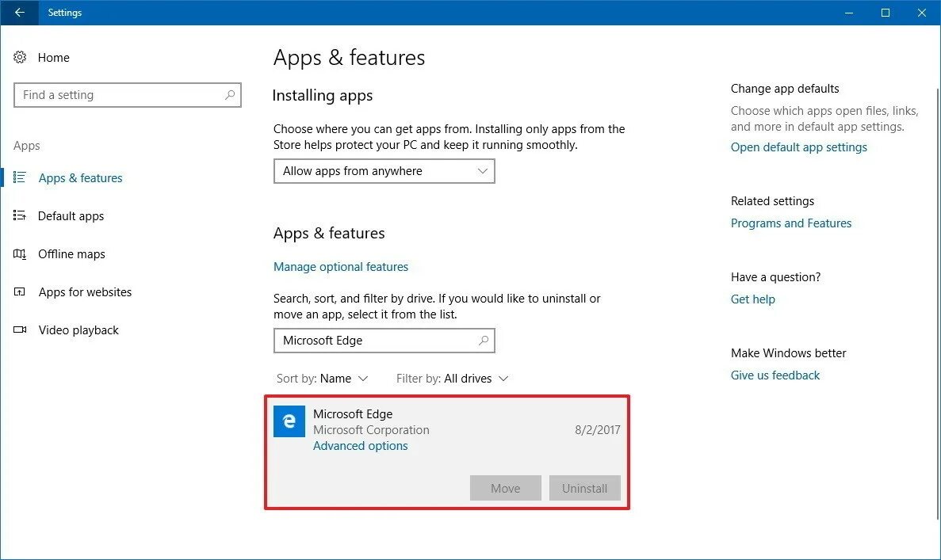Click the Offline maps icon
Image resolution: width=941 pixels, height=560 pixels.
(x=20, y=253)
